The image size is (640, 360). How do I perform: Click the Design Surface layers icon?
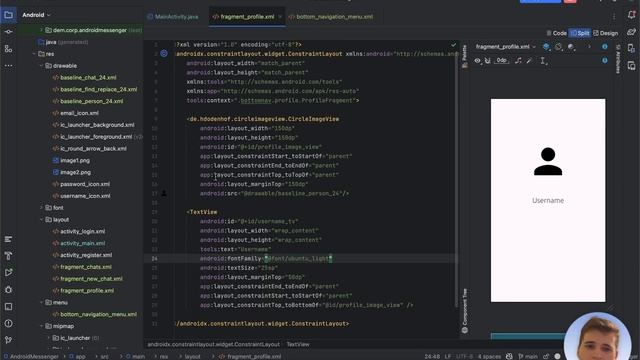pyautogui.click(x=547, y=47)
